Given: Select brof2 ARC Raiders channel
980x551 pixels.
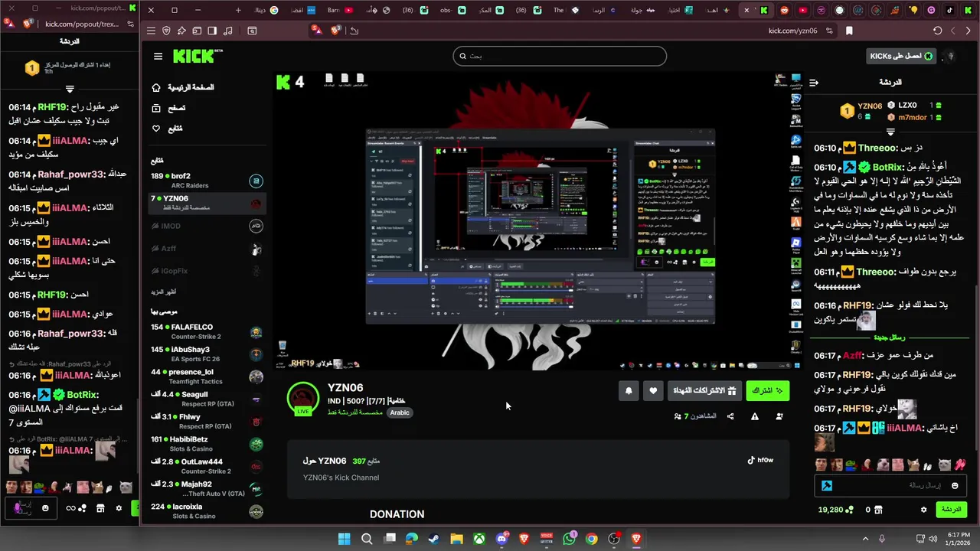Looking at the screenshot, I should [207, 181].
